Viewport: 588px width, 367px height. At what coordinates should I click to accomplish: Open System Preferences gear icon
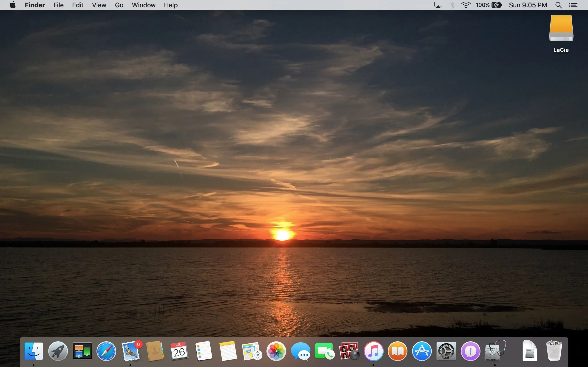click(x=446, y=351)
